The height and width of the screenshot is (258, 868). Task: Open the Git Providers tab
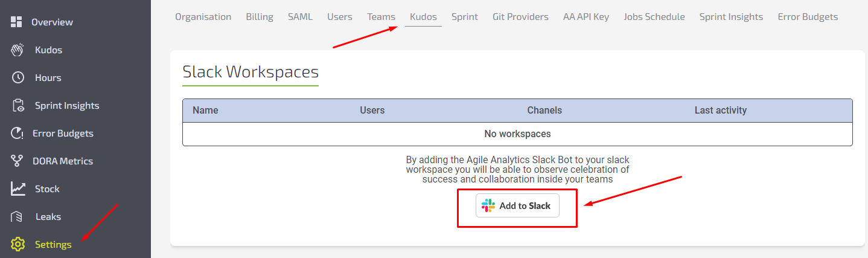(x=520, y=17)
